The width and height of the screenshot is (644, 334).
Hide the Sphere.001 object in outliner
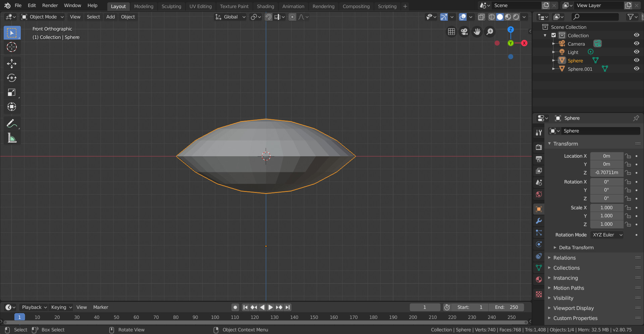(x=636, y=69)
